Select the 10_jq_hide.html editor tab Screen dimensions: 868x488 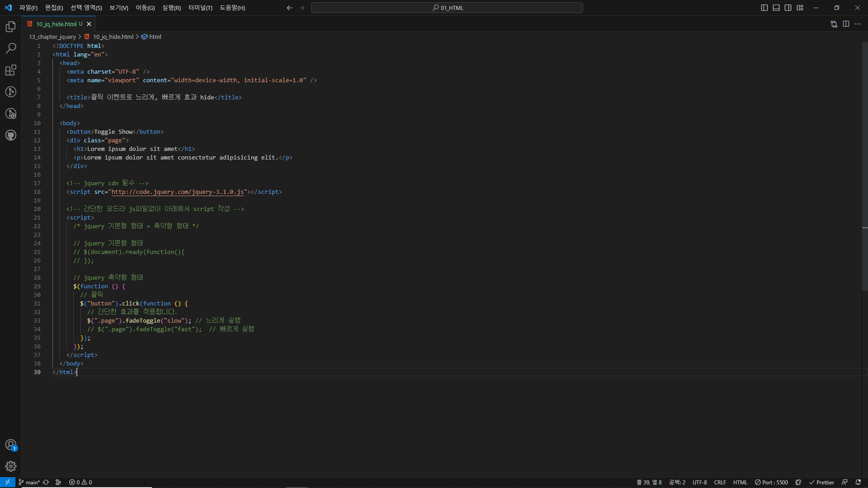click(57, 24)
